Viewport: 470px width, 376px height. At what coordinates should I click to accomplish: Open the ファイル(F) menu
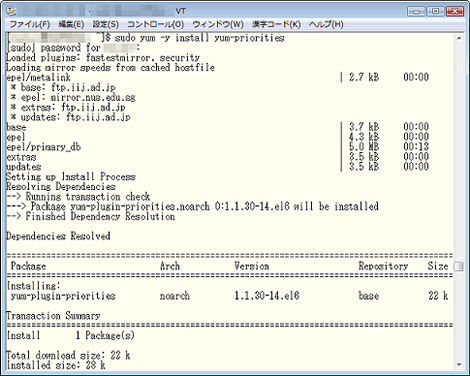(x=29, y=24)
